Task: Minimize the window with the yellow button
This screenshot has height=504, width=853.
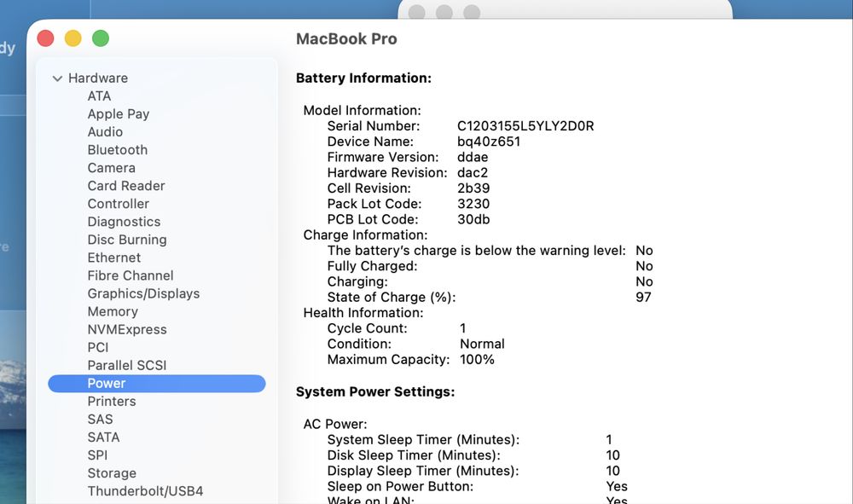Action: click(x=73, y=38)
